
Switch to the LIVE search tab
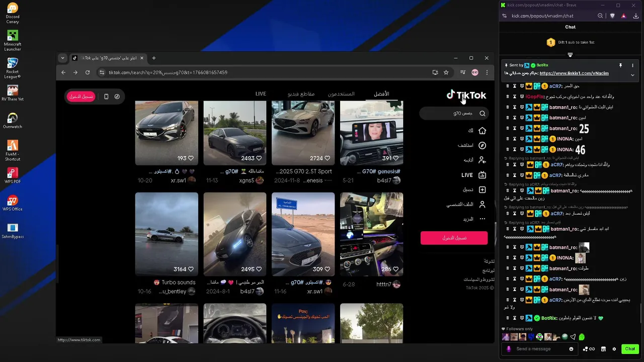[x=261, y=94]
